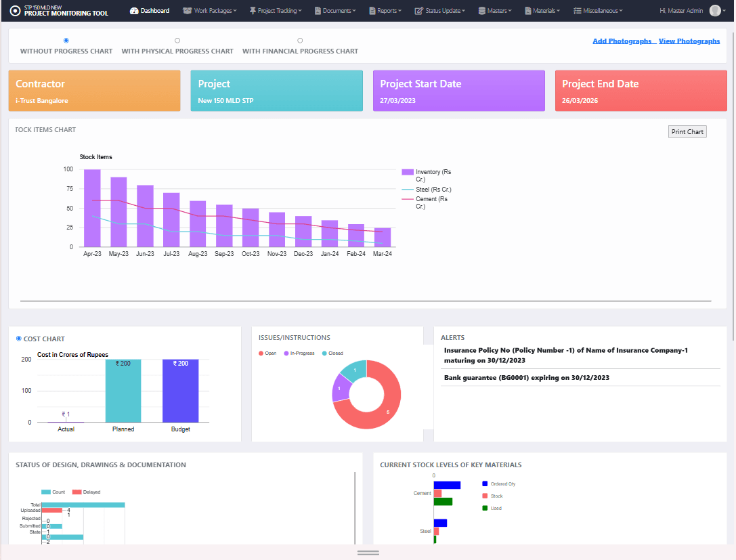
Task: Open the Bank guarantee BG0001 alert
Action: pyautogui.click(x=527, y=377)
